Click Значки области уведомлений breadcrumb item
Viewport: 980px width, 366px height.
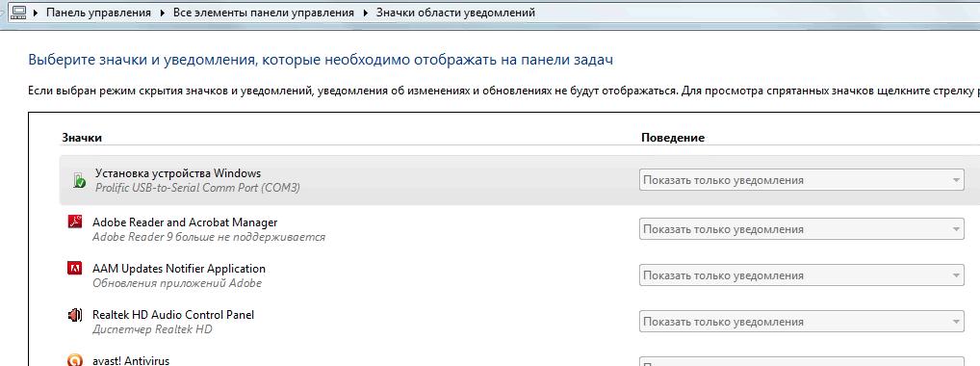pos(455,13)
